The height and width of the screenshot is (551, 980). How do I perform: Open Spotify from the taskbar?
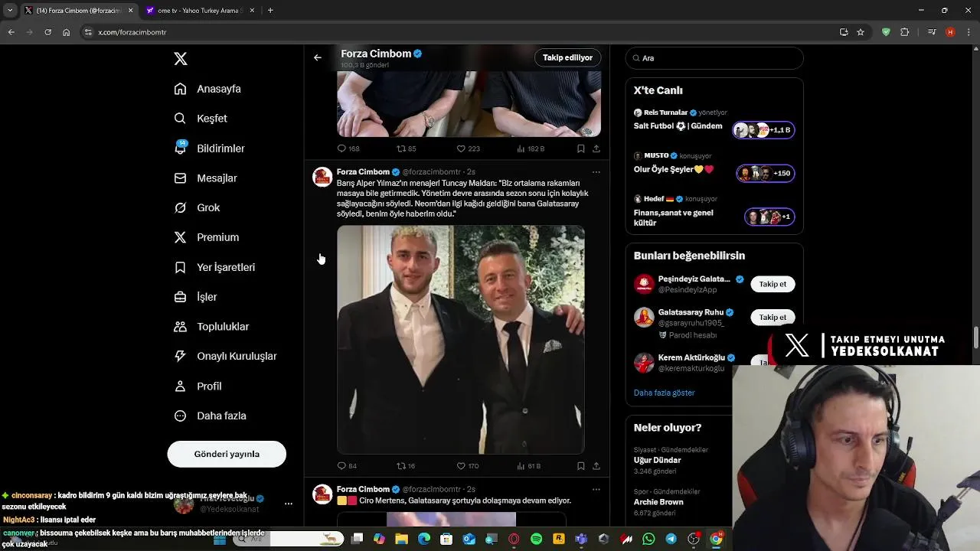click(537, 540)
